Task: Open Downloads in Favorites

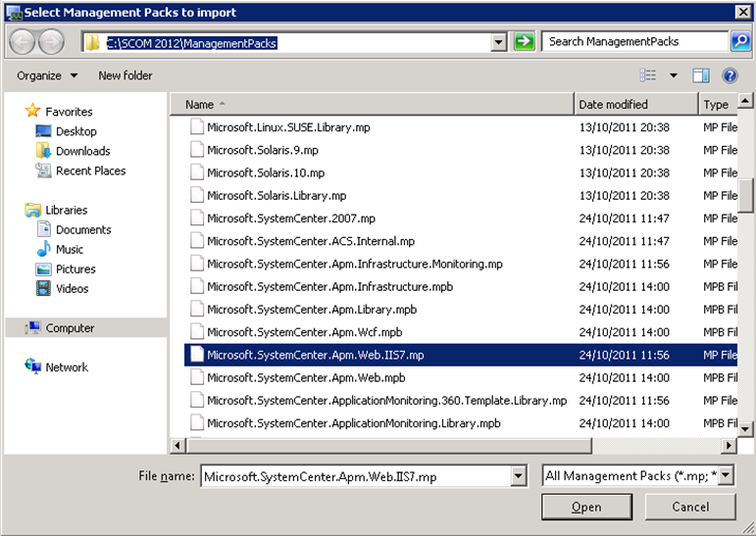Action: [x=83, y=151]
